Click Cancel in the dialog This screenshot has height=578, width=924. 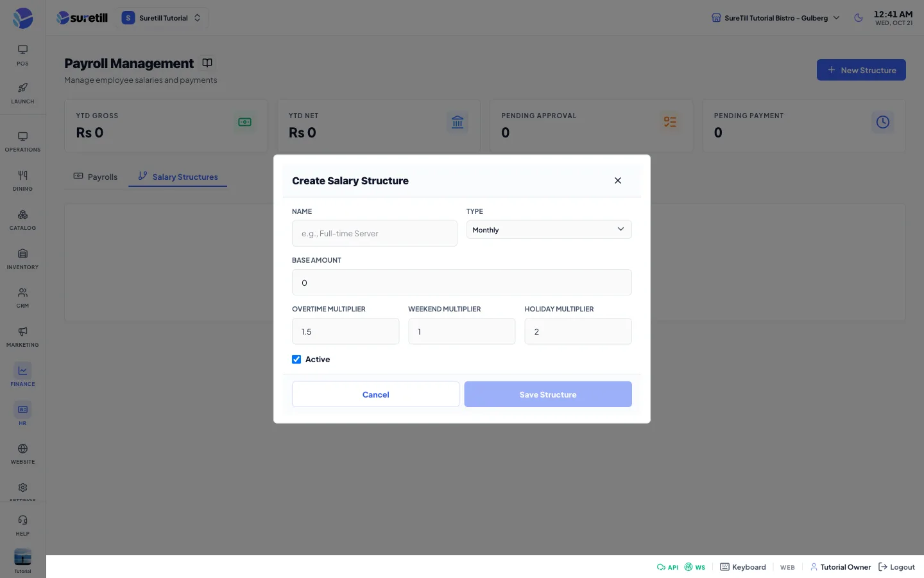pyautogui.click(x=375, y=394)
